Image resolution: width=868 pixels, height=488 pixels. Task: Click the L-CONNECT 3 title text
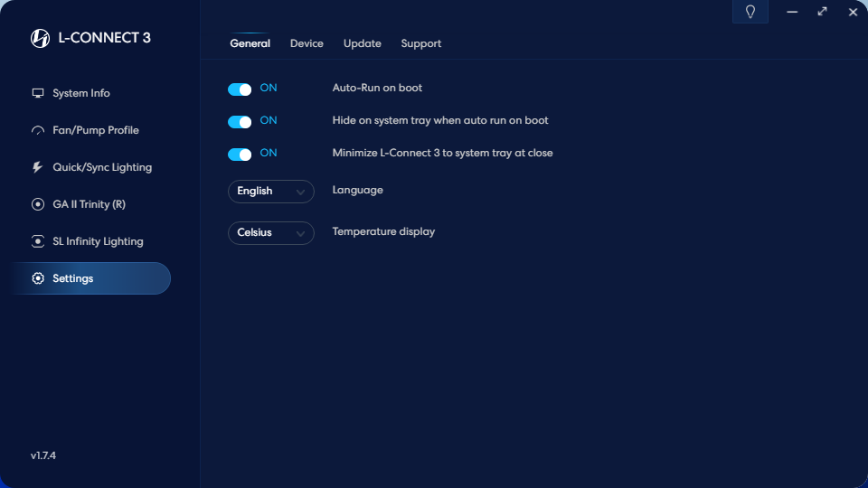tap(104, 38)
